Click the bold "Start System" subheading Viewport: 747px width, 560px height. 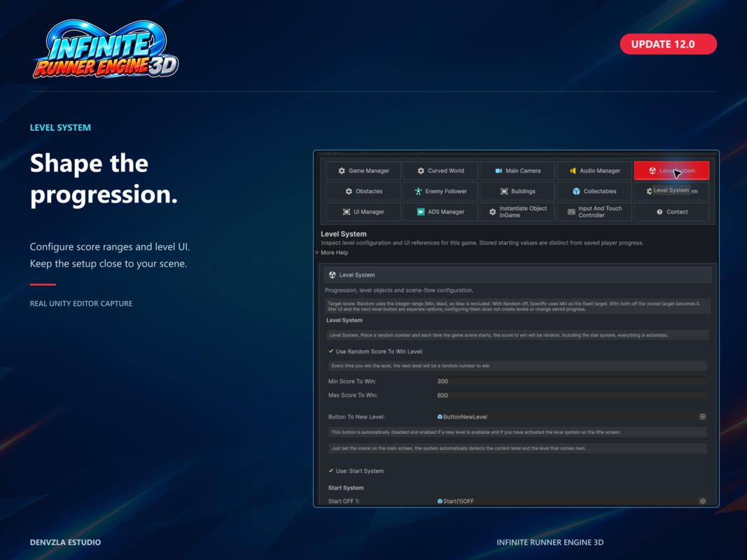[x=346, y=488]
